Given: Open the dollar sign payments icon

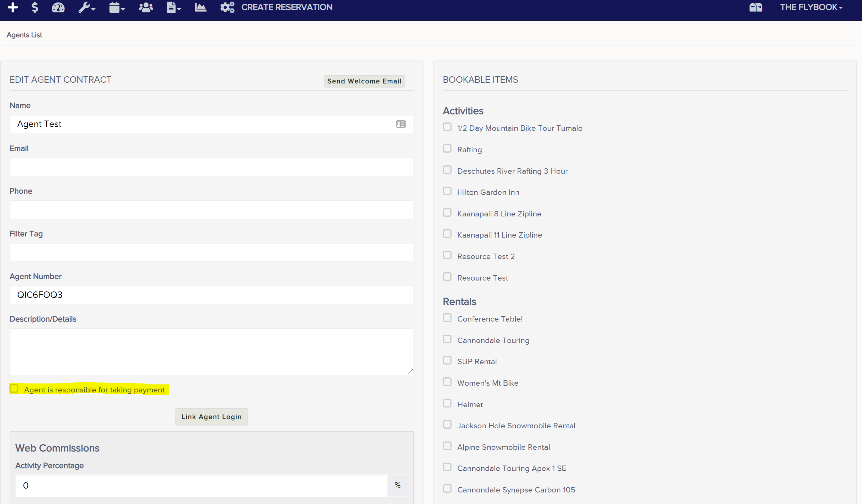Looking at the screenshot, I should [35, 7].
